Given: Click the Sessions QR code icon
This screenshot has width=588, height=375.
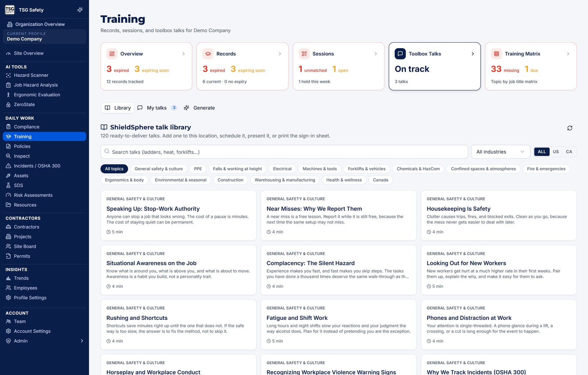Looking at the screenshot, I should tap(304, 54).
